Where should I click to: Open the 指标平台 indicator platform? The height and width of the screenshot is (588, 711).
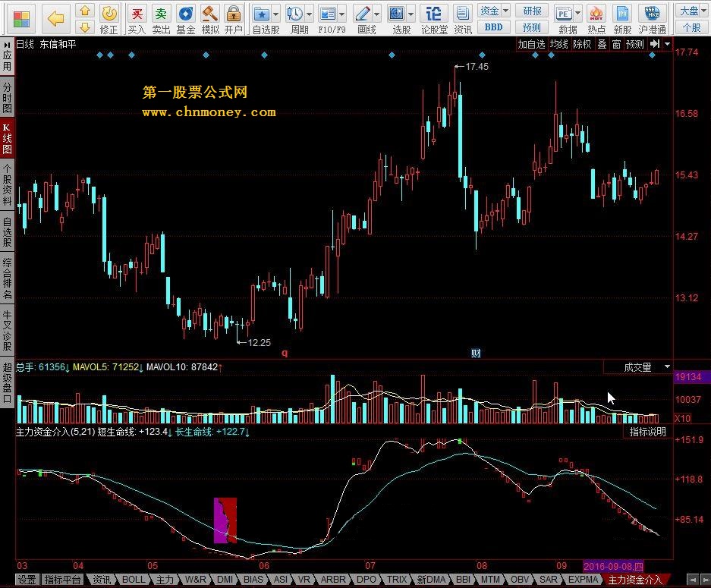(x=62, y=580)
